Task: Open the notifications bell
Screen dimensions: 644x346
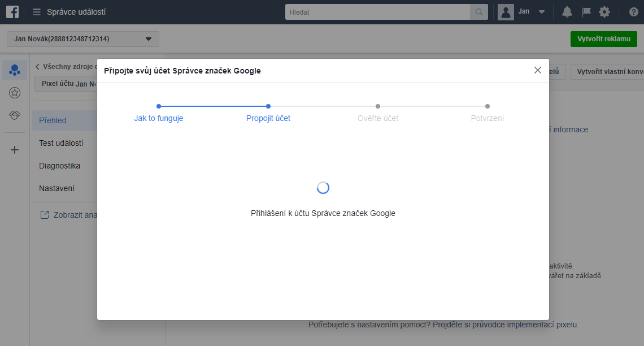Action: pos(567,12)
